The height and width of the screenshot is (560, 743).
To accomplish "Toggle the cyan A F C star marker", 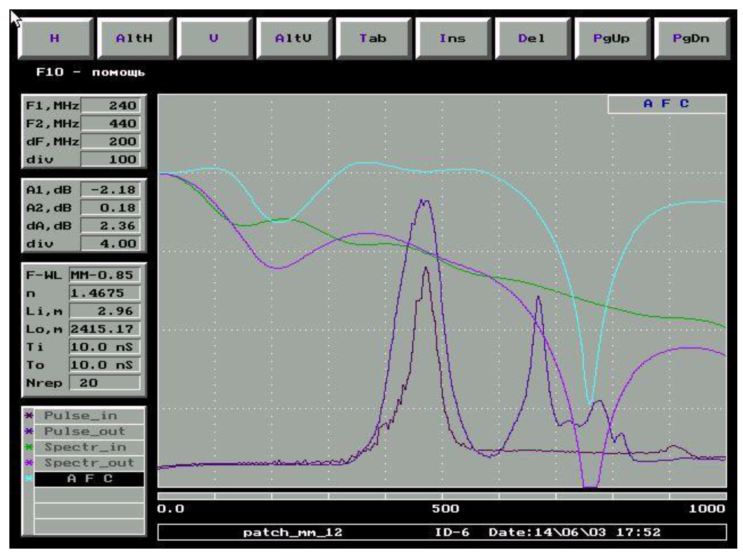I will click(x=28, y=479).
